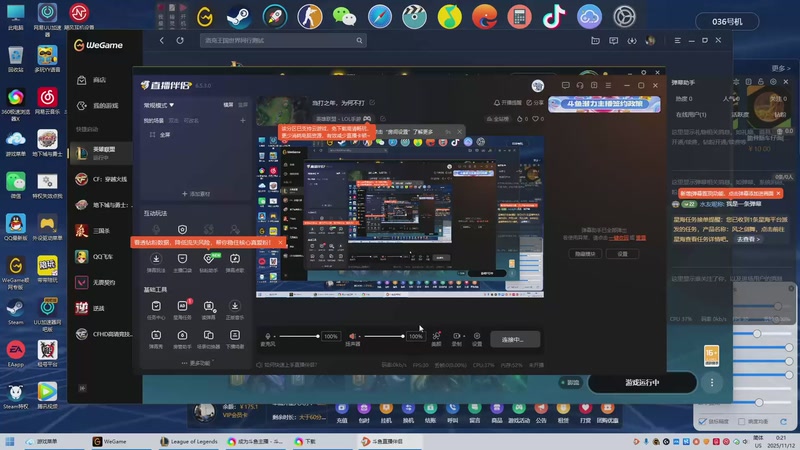Open the Counter-Strike dock icon
The width and height of the screenshot is (800, 450).
pyautogui.click(x=310, y=17)
